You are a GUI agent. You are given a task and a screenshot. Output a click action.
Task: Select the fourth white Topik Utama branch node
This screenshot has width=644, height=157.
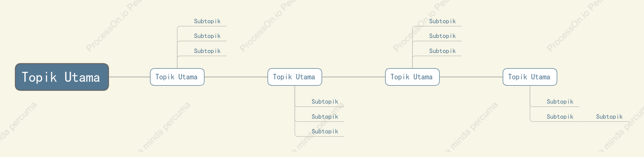pos(530,77)
